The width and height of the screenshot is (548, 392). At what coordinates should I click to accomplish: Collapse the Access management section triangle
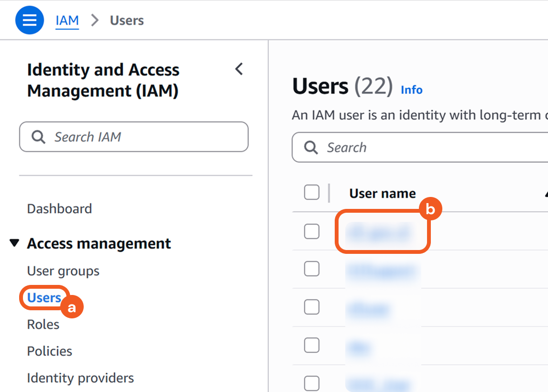point(15,243)
